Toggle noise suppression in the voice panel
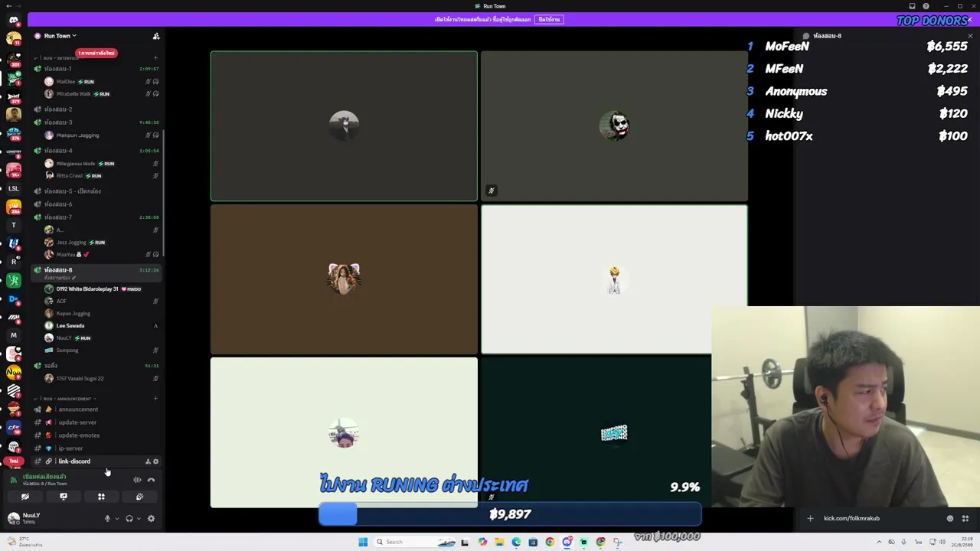 137,480
